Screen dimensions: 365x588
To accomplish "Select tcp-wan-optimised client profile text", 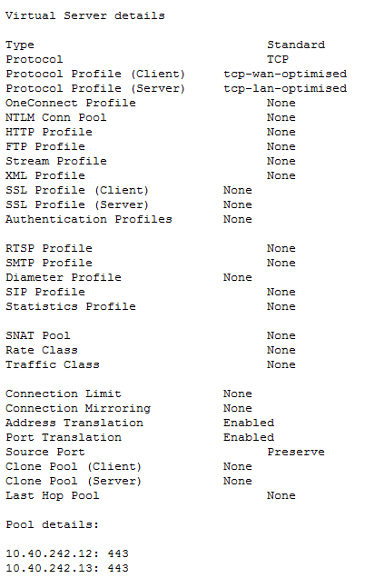I will point(285,74).
